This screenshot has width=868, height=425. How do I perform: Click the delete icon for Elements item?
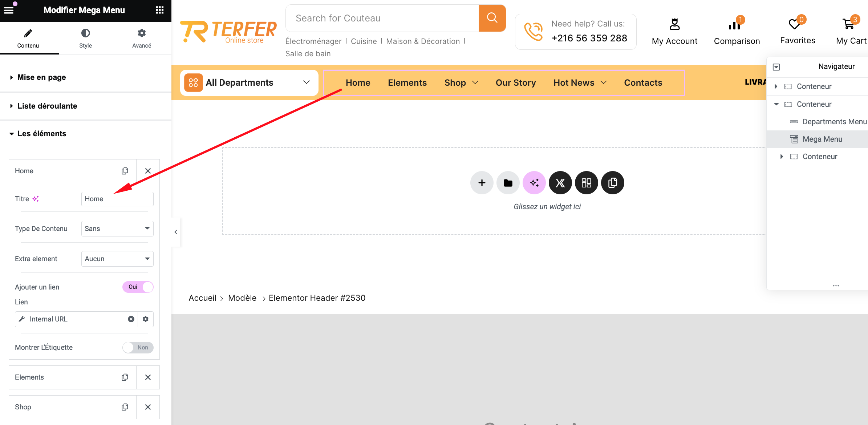tap(147, 377)
